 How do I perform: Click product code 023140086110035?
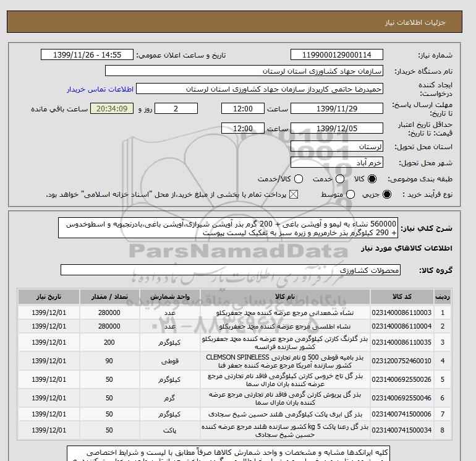point(401,342)
